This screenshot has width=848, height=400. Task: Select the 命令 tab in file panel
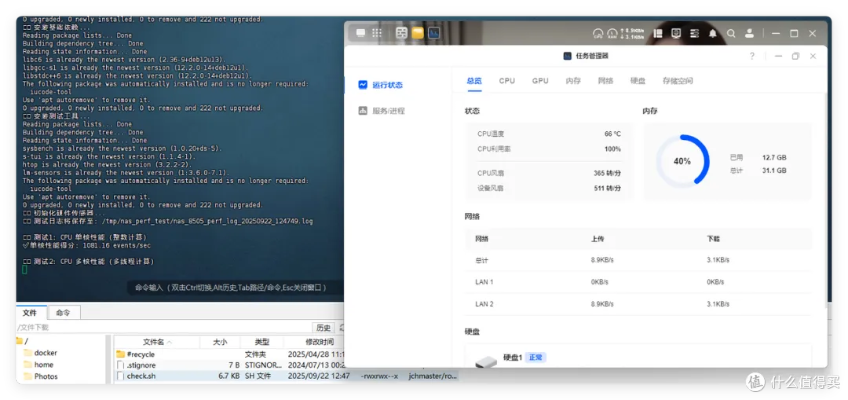63,313
